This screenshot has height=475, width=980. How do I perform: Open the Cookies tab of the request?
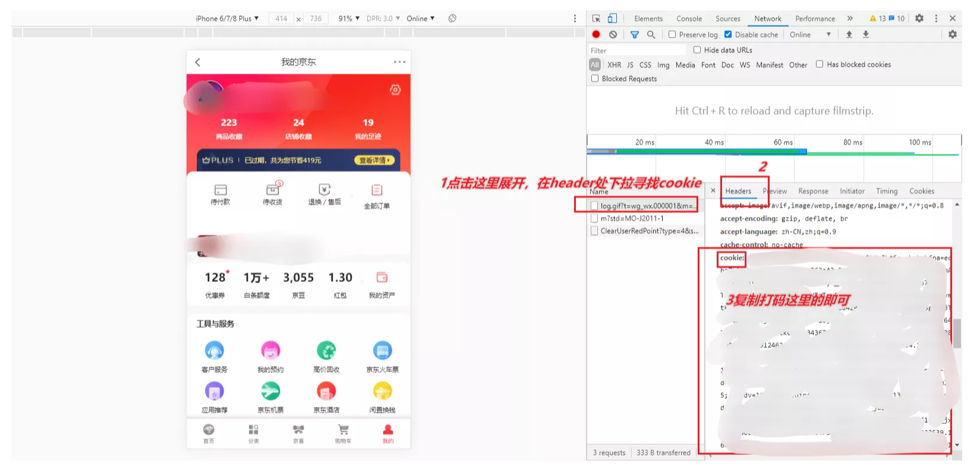pos(922,191)
